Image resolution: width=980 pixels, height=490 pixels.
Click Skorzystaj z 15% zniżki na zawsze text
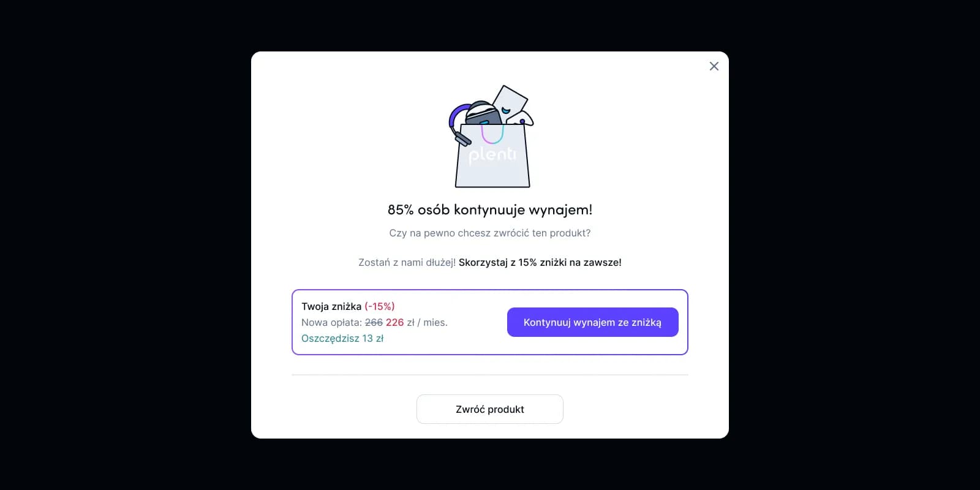coord(540,262)
